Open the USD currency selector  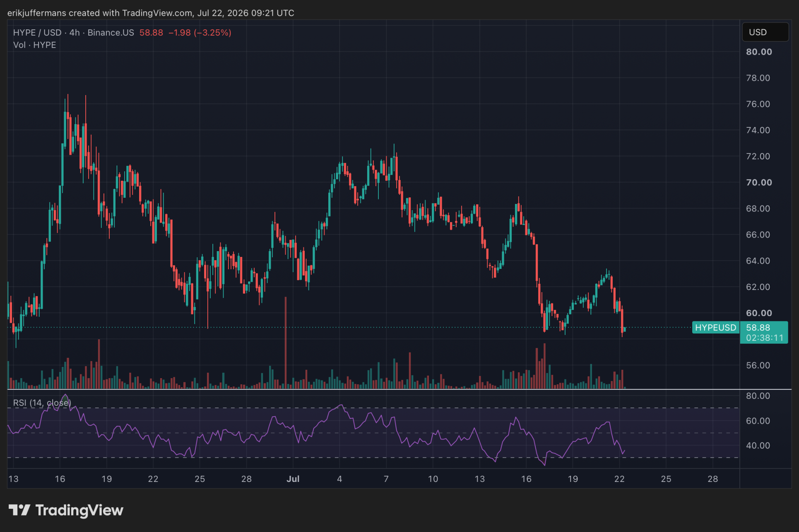point(765,32)
